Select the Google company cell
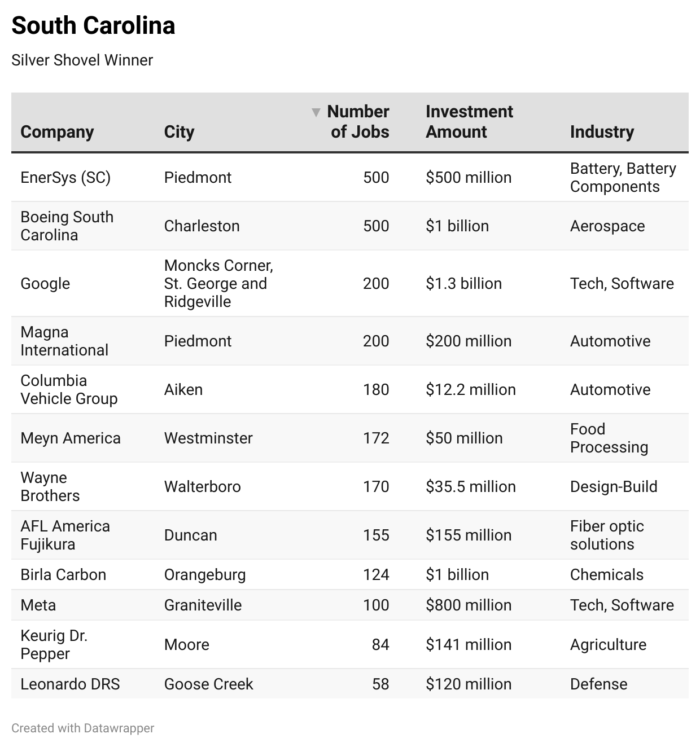 (45, 283)
